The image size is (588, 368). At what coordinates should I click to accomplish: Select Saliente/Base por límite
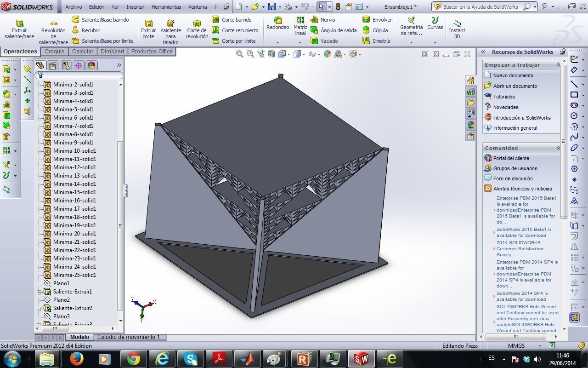tap(102, 41)
